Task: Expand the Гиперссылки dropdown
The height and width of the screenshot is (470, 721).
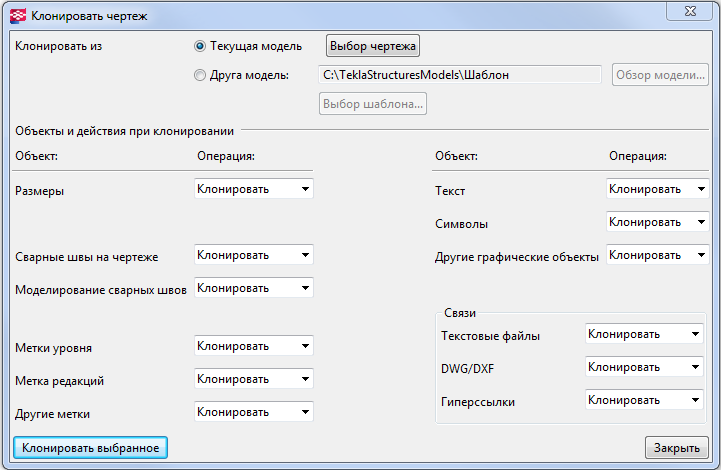Action: click(x=643, y=400)
